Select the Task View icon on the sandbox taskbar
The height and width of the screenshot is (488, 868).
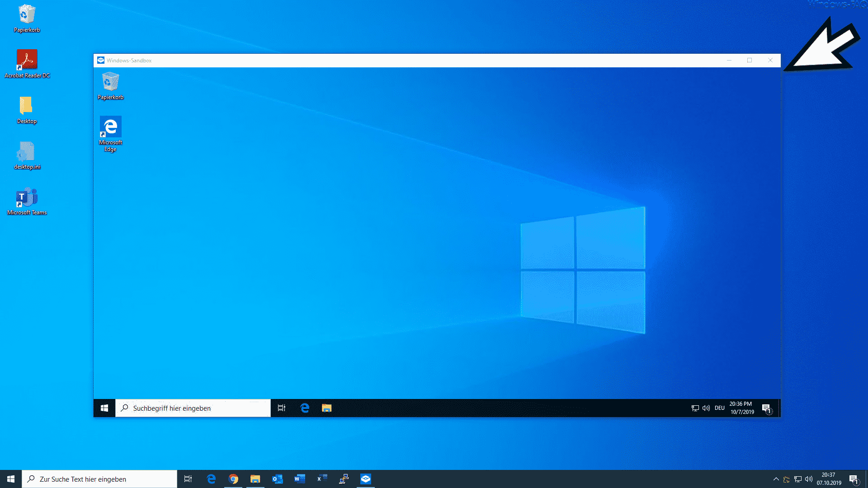(x=281, y=408)
